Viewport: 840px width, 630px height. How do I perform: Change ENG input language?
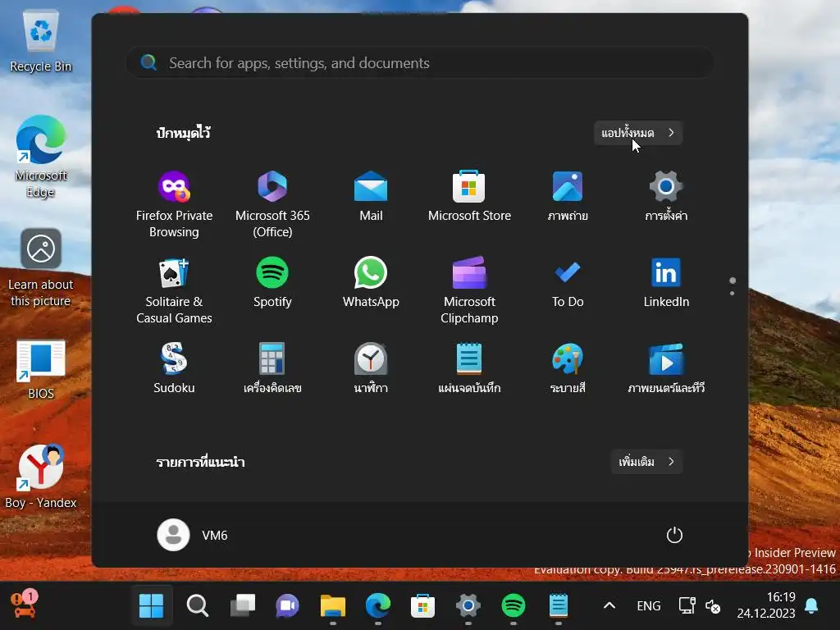click(649, 606)
